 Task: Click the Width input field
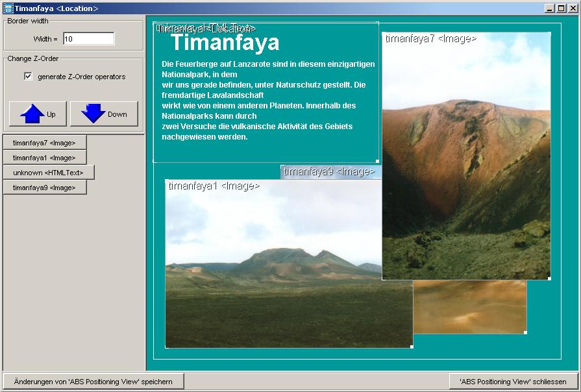88,38
